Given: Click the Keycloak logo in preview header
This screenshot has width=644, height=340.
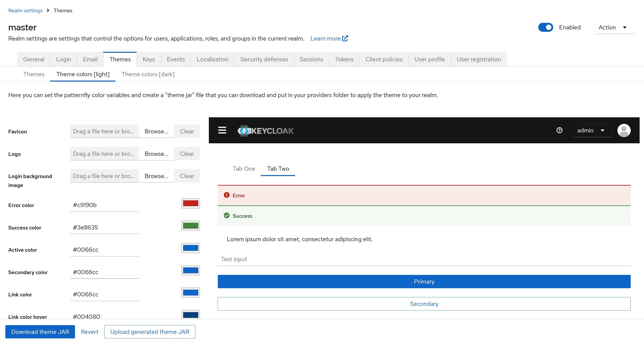Looking at the screenshot, I should pyautogui.click(x=266, y=131).
